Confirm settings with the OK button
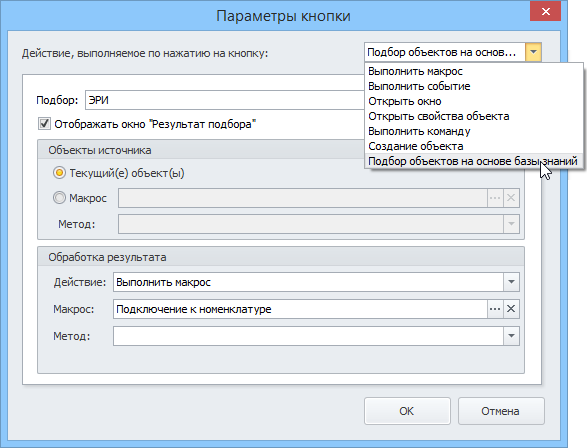The image size is (587, 448). pos(407,411)
